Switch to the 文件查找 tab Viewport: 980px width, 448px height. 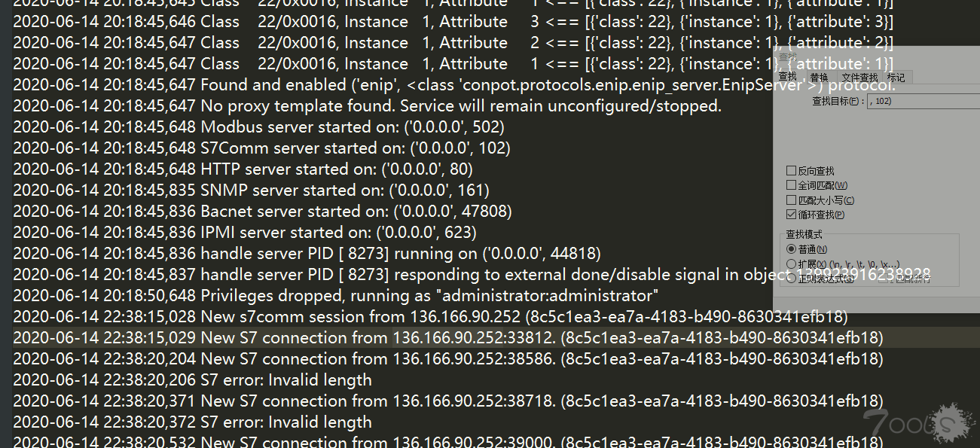859,78
